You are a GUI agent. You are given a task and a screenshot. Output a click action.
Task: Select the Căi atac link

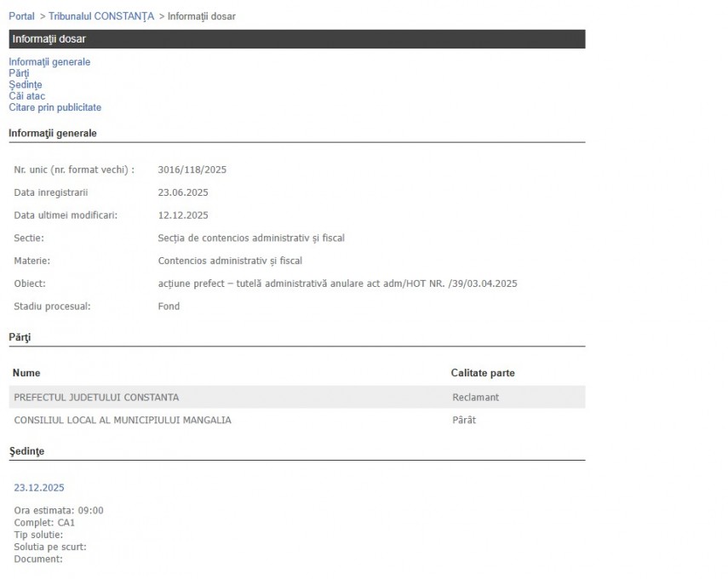[x=26, y=96]
